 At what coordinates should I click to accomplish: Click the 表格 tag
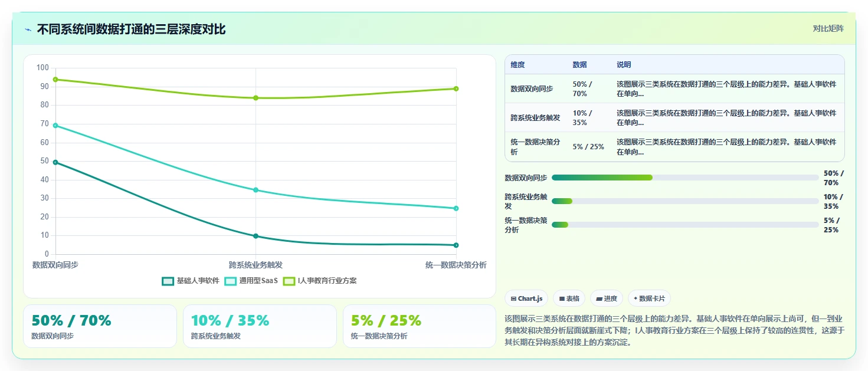pos(569,298)
